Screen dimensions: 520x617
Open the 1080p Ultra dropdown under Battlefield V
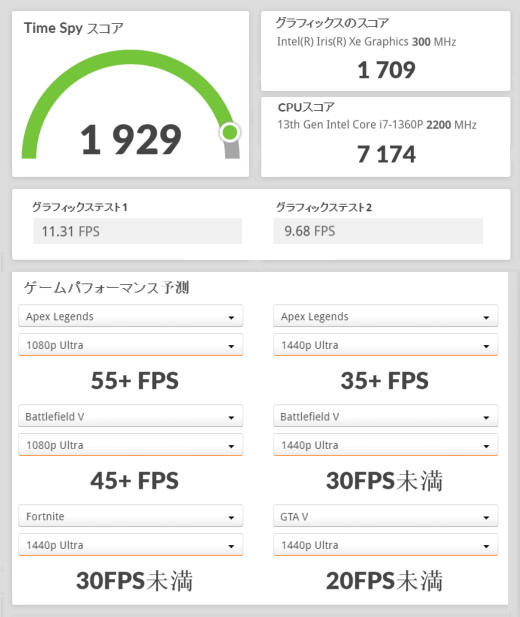pyautogui.click(x=130, y=445)
